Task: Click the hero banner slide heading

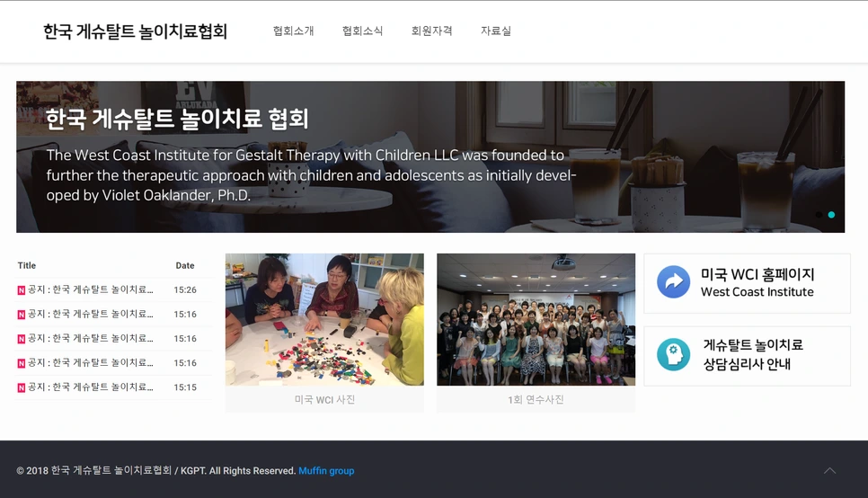Action: (x=177, y=119)
